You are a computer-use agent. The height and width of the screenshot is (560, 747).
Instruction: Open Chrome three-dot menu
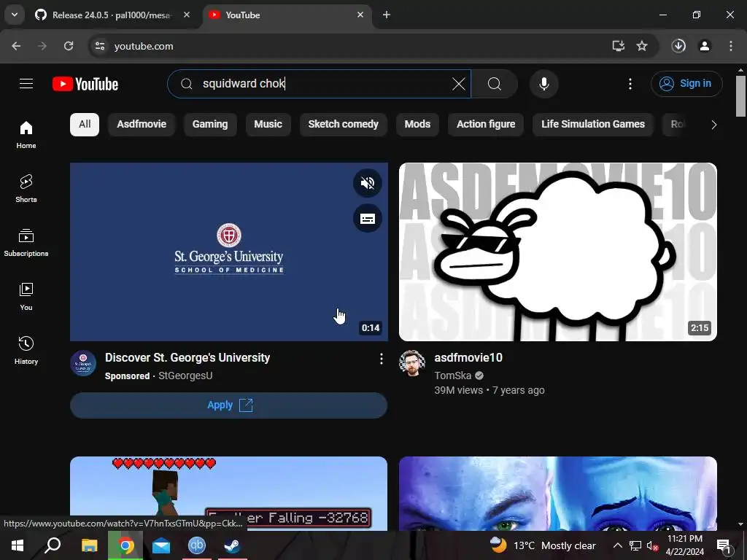tap(731, 46)
